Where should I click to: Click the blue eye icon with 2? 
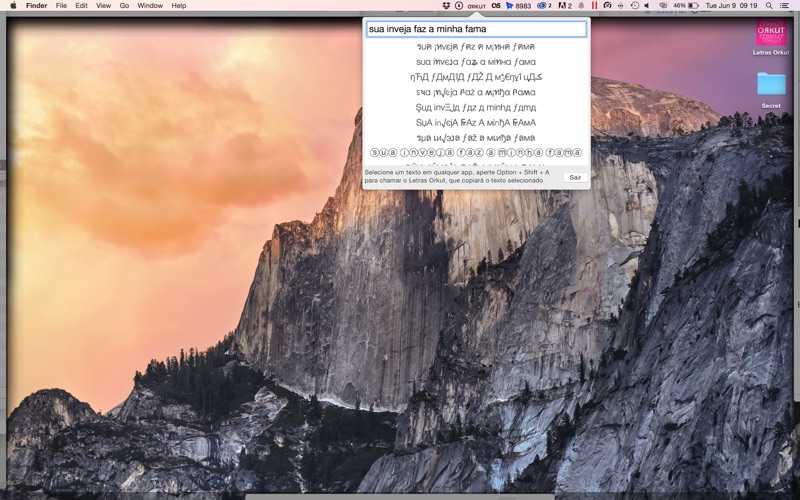(544, 6)
